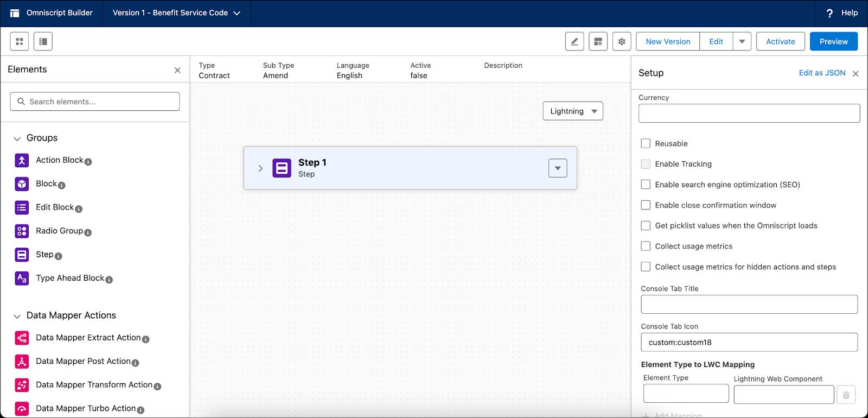Click the Step element icon in Groups
868x418 pixels.
[x=22, y=255]
